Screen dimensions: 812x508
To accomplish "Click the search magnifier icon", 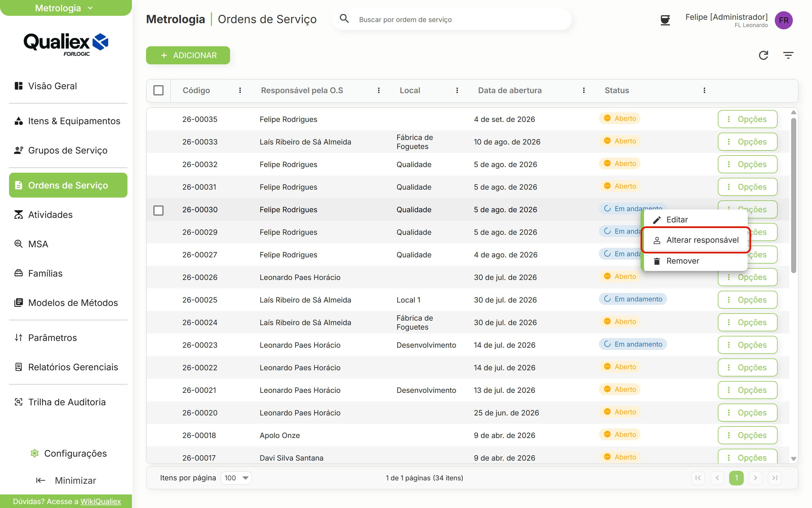I will coord(344,18).
